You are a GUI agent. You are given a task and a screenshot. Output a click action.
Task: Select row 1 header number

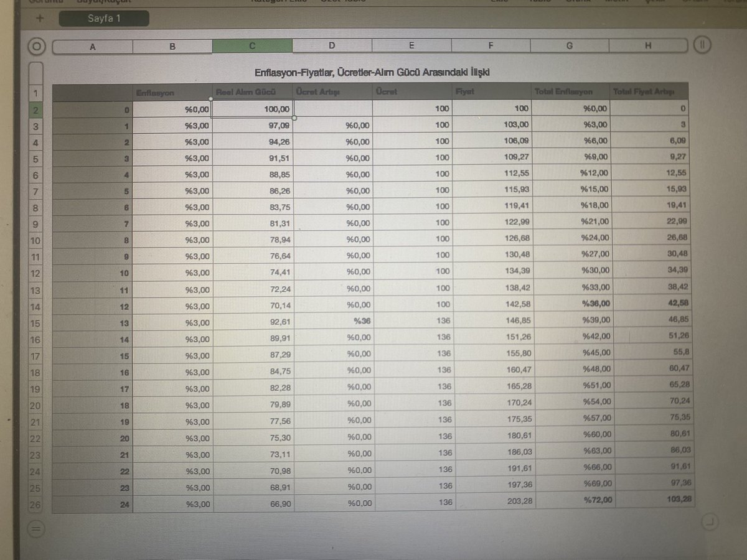click(x=36, y=93)
